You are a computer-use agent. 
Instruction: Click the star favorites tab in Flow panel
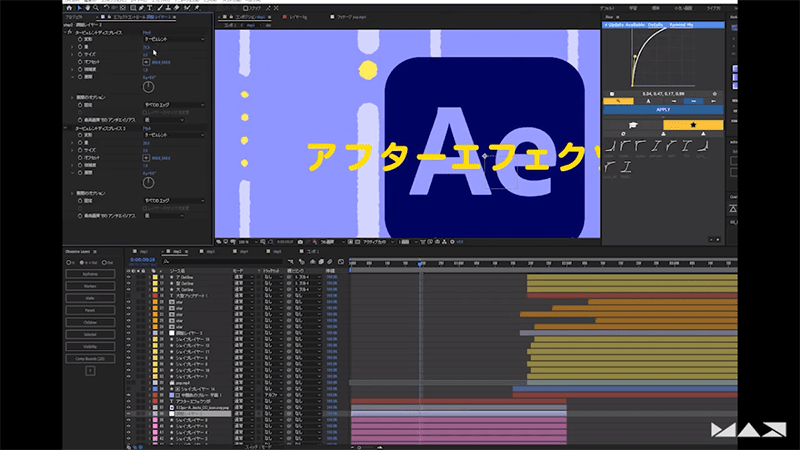(x=693, y=125)
